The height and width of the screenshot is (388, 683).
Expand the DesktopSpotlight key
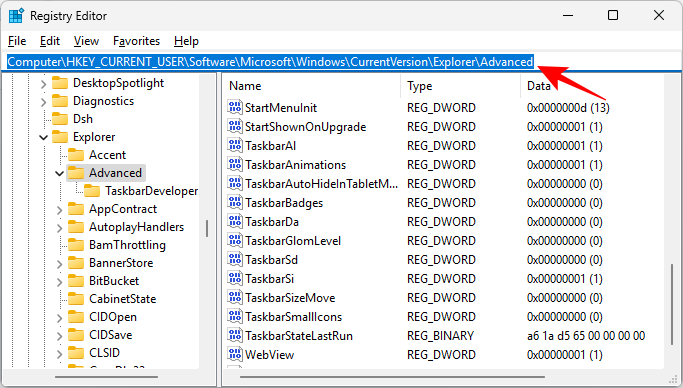pyautogui.click(x=43, y=83)
